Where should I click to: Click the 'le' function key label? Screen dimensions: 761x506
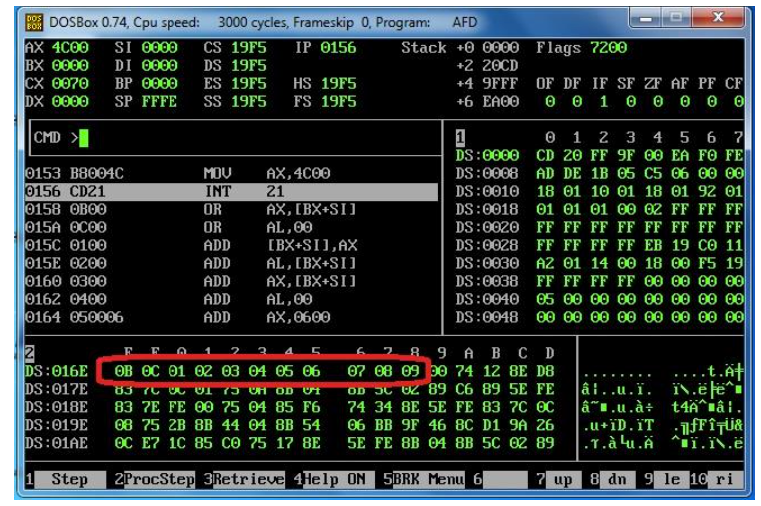[670, 479]
